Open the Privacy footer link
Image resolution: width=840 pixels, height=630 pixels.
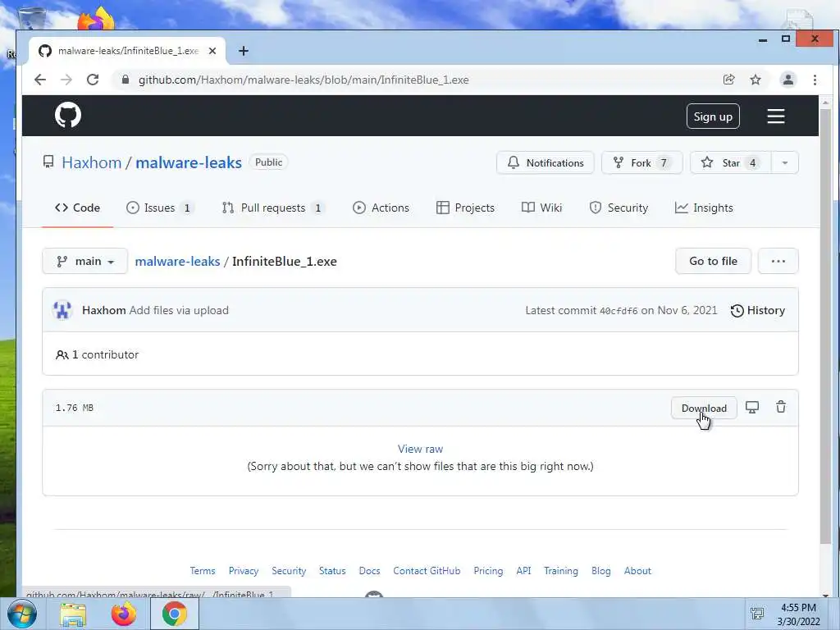[x=243, y=571]
